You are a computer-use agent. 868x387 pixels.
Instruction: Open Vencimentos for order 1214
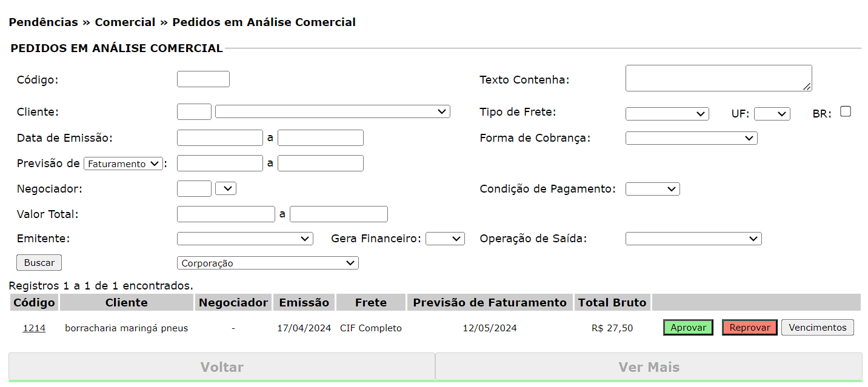coord(817,328)
